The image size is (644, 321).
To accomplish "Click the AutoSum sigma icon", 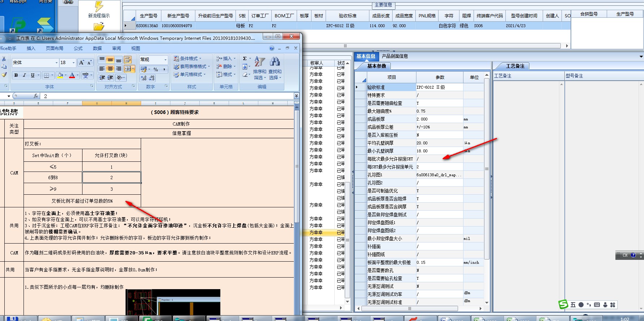I will point(245,59).
